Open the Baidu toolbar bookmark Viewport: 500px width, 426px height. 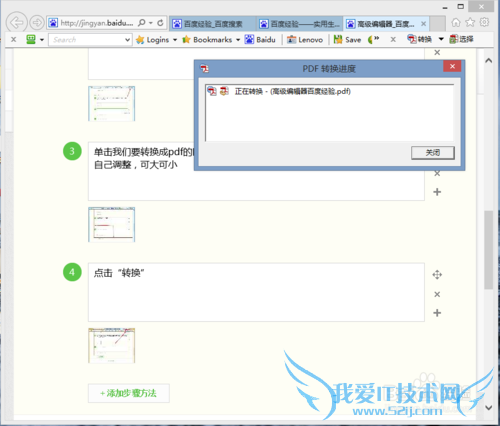click(260, 40)
